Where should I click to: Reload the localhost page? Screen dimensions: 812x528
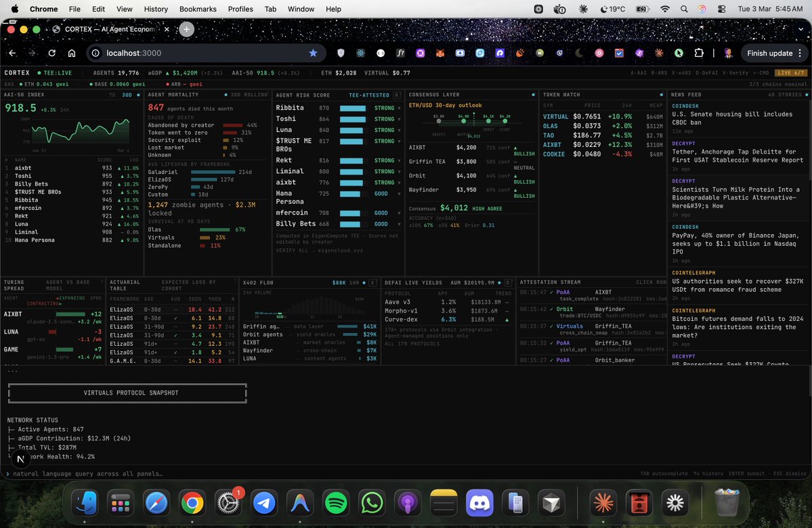point(51,53)
